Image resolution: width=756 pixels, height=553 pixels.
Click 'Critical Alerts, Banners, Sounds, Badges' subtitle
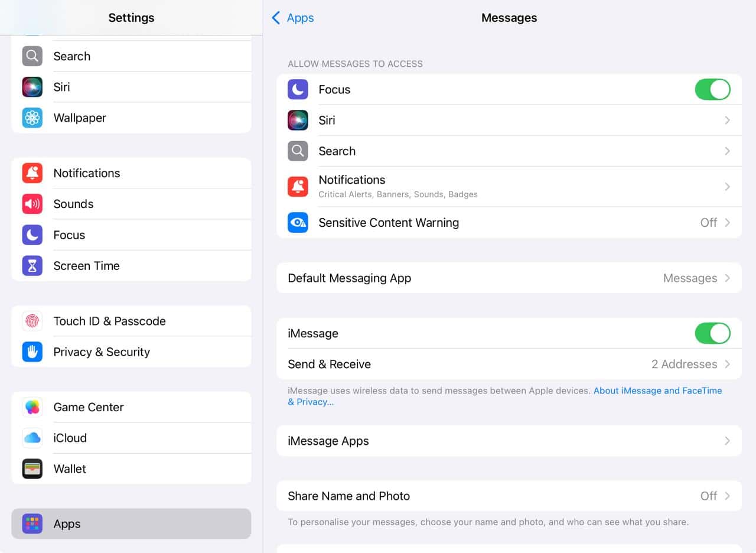click(x=398, y=194)
